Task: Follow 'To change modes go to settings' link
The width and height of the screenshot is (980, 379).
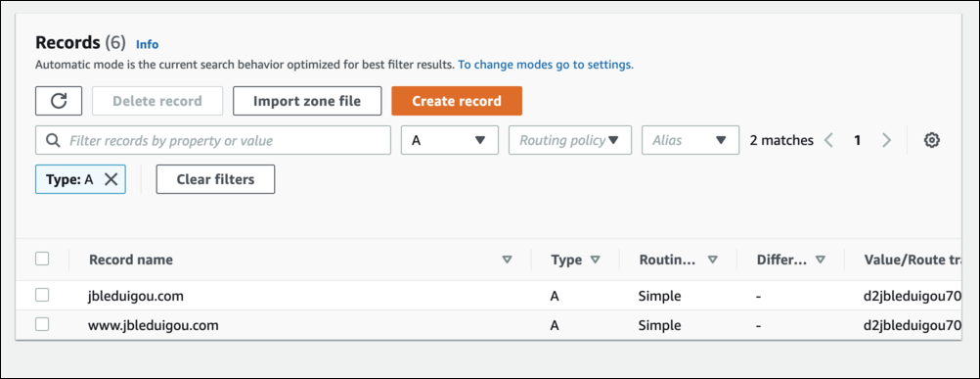Action: (x=546, y=65)
